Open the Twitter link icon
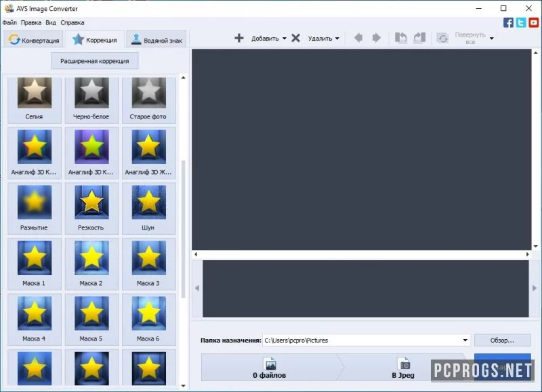 point(521,23)
